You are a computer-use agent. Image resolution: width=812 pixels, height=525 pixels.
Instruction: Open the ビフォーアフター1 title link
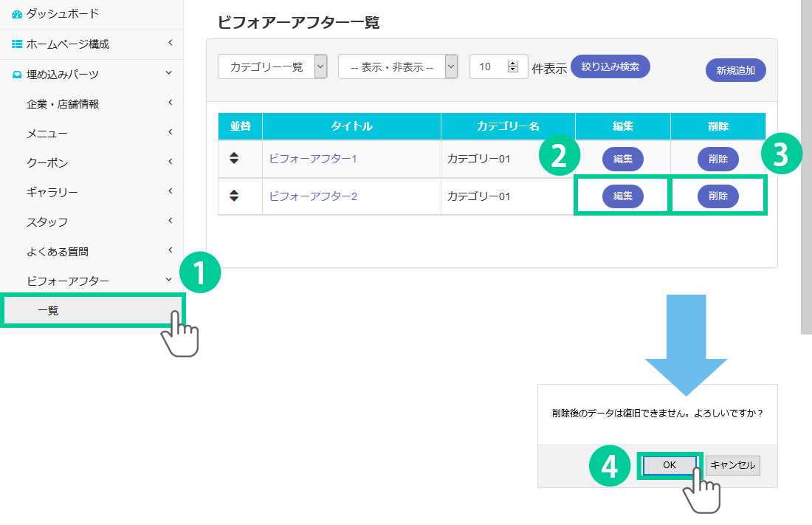(313, 159)
